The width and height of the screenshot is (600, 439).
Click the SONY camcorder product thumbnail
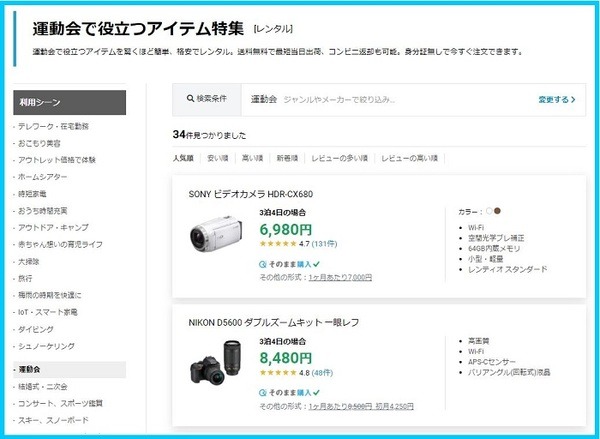(216, 234)
